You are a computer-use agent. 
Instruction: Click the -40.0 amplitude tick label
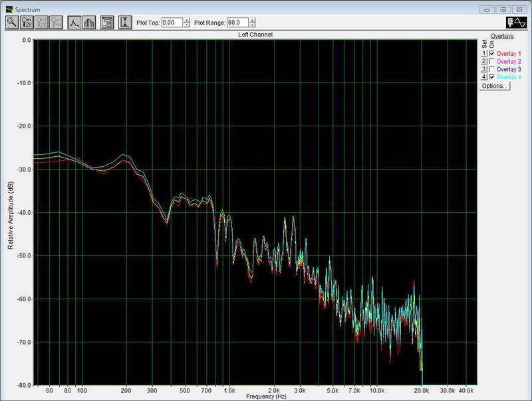click(x=24, y=212)
